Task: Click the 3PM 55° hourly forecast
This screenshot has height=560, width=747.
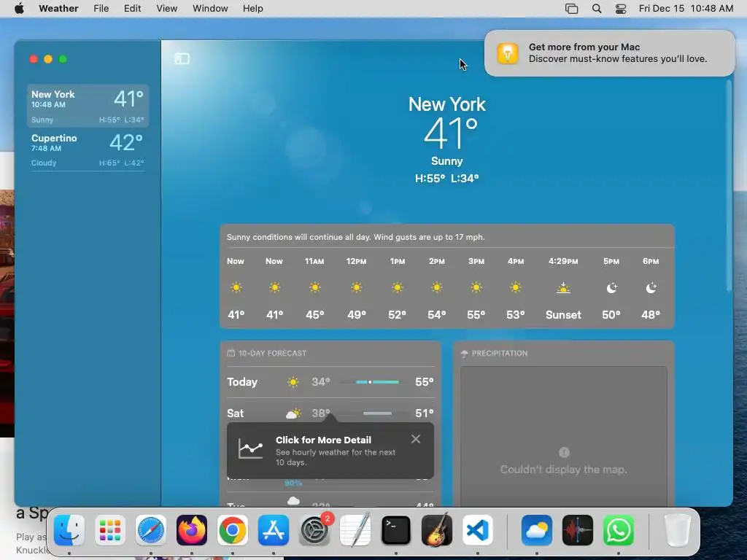Action: point(476,287)
